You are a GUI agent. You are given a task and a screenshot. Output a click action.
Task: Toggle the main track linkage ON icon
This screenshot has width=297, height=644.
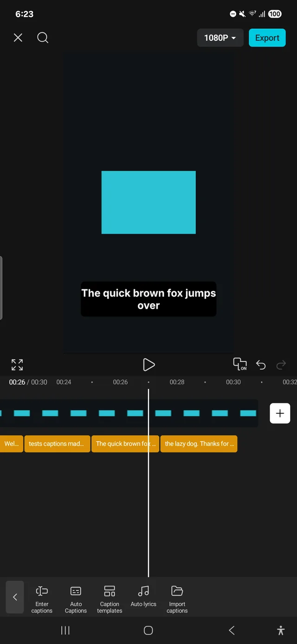point(239,364)
